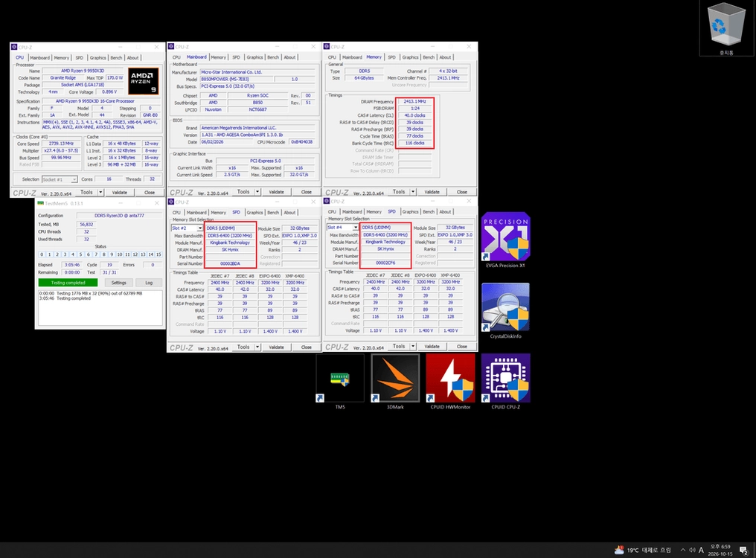Expand Tools dropdown arrow in CPU-Z Slot #4 window
This screenshot has height=558, width=756.
pos(413,346)
